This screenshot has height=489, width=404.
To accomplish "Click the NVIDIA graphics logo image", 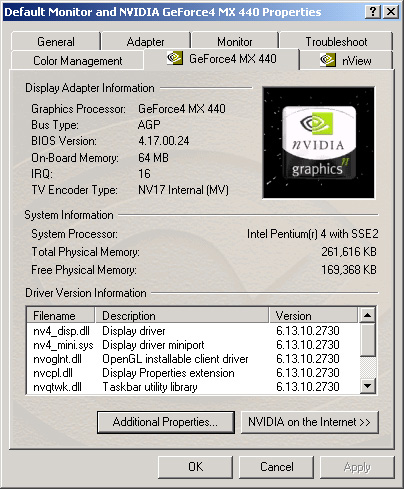I will coord(318,143).
